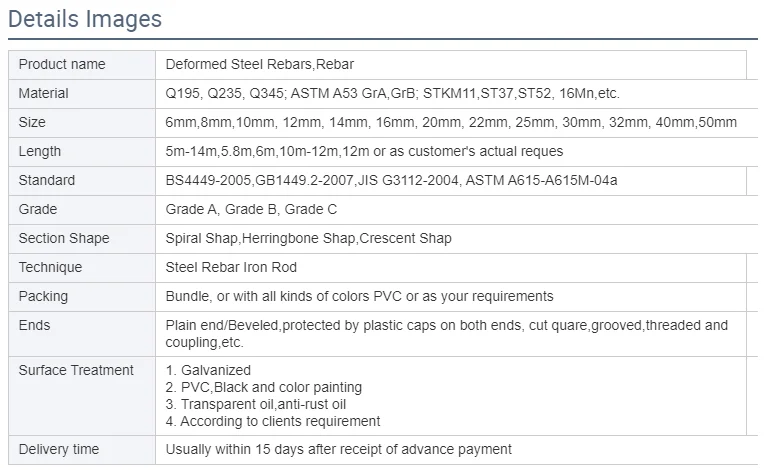Viewport: 780px width, 470px height.
Task: Click the Grade A, Grade B, Grade C value
Action: (x=251, y=209)
